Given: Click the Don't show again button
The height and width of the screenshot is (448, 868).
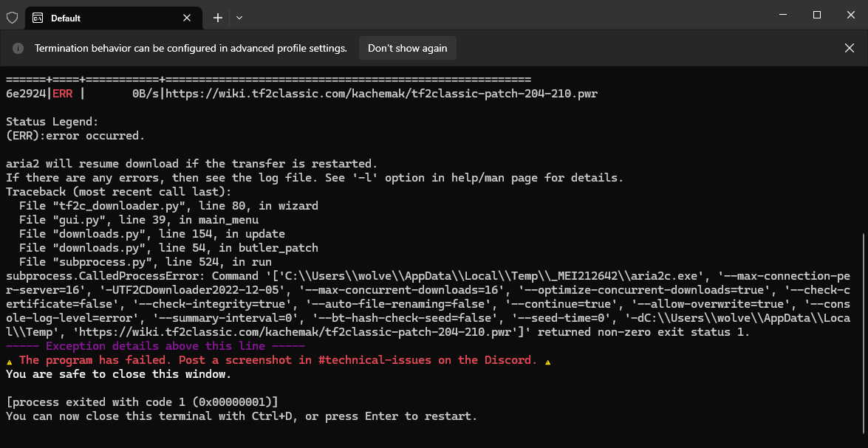Looking at the screenshot, I should pyautogui.click(x=408, y=48).
